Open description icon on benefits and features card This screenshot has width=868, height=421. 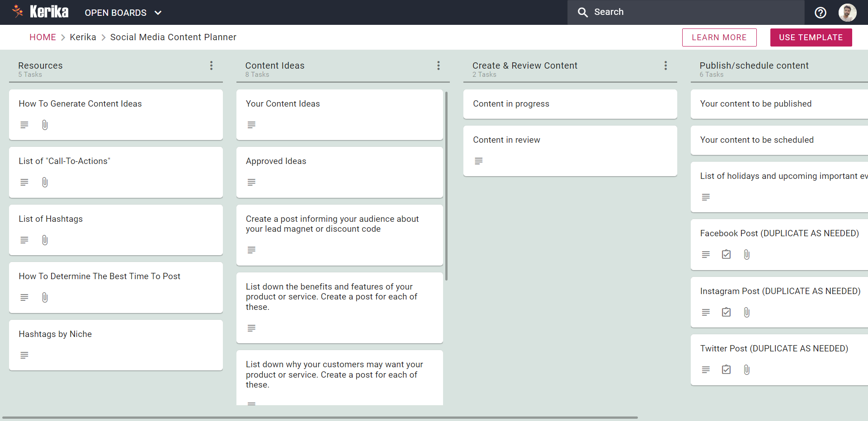click(x=251, y=328)
